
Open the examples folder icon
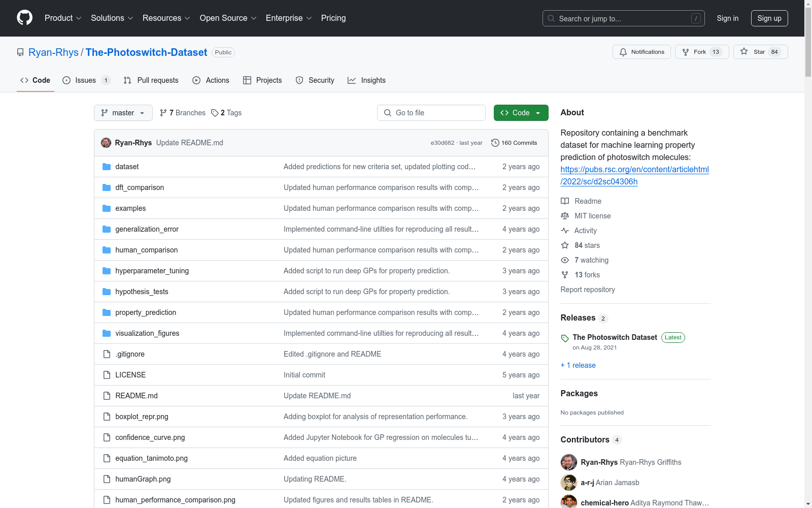click(107, 208)
